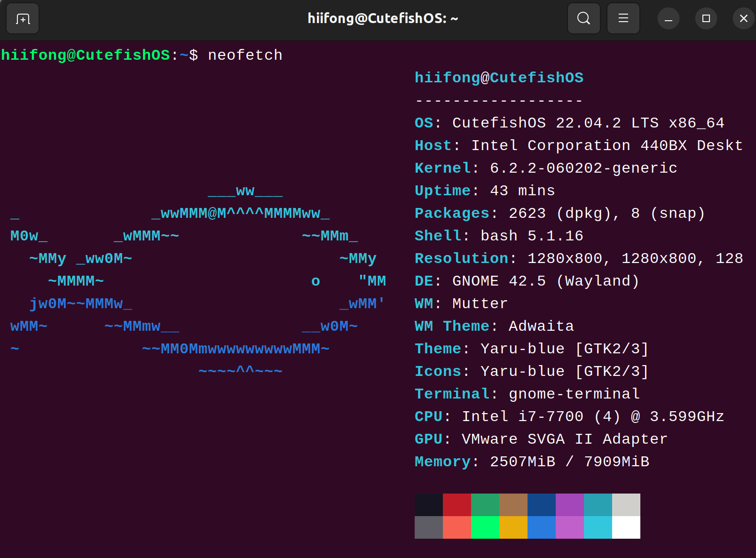Click the search icon in the header bar
756x558 pixels.
pos(583,19)
